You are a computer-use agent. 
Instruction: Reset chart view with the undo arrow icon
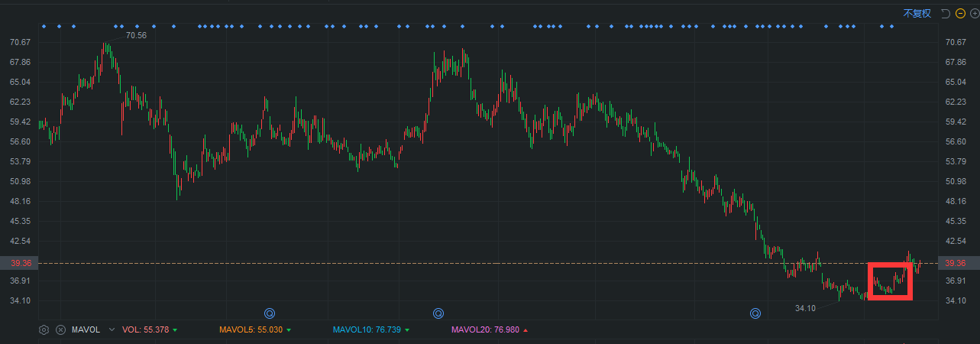pyautogui.click(x=946, y=13)
